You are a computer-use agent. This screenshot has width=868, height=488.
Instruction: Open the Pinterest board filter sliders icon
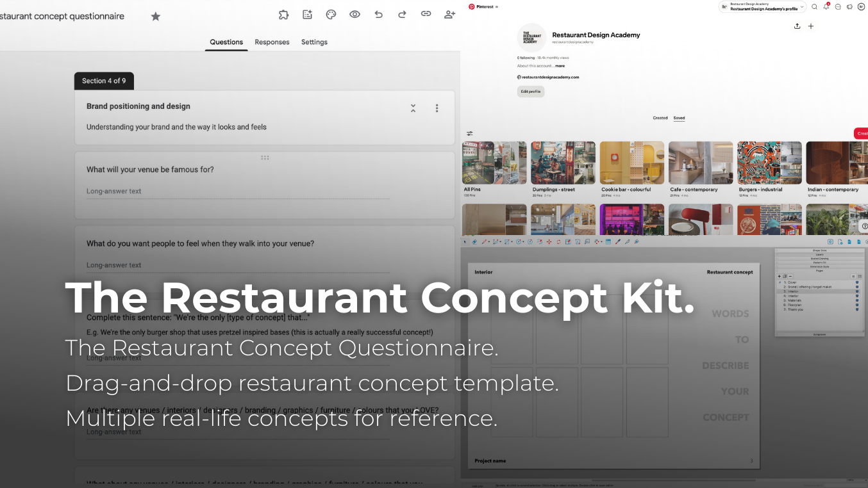coord(470,134)
